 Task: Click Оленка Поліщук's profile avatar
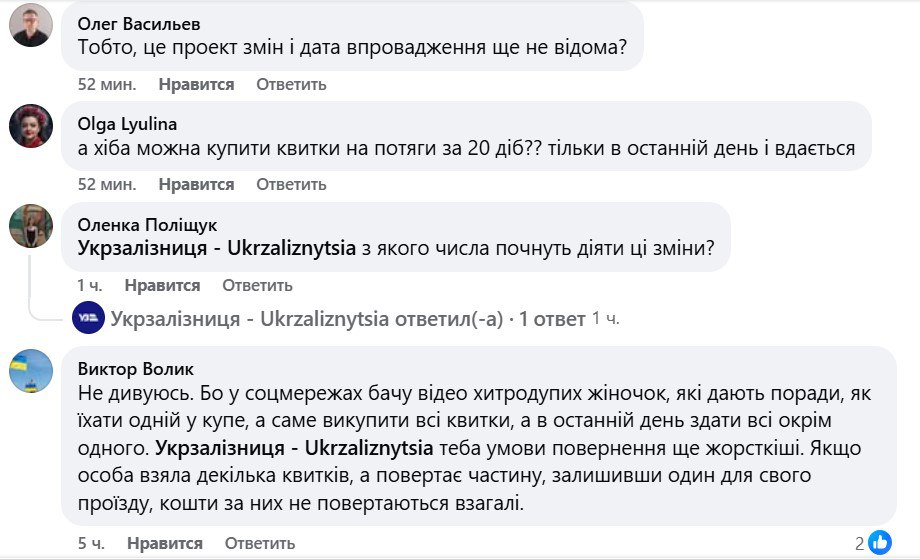[x=31, y=225]
